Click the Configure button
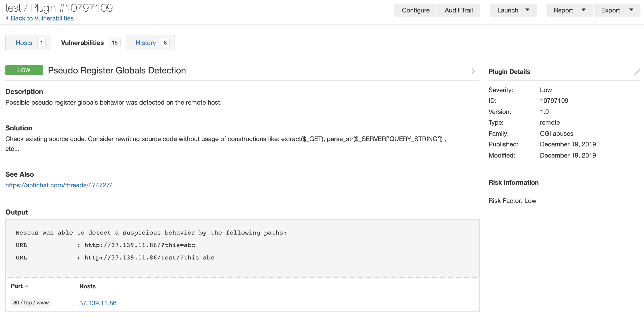 click(415, 10)
